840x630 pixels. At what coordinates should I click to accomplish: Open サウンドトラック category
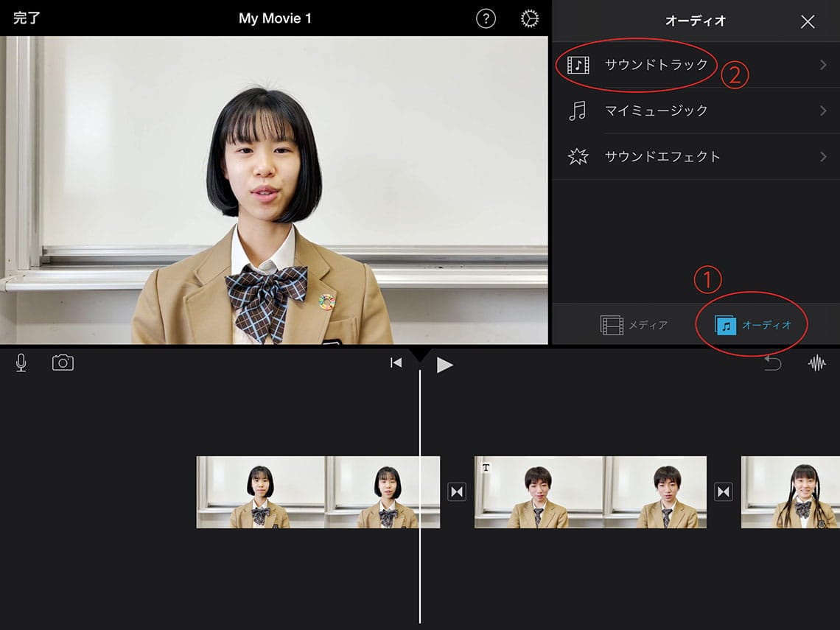click(x=696, y=65)
